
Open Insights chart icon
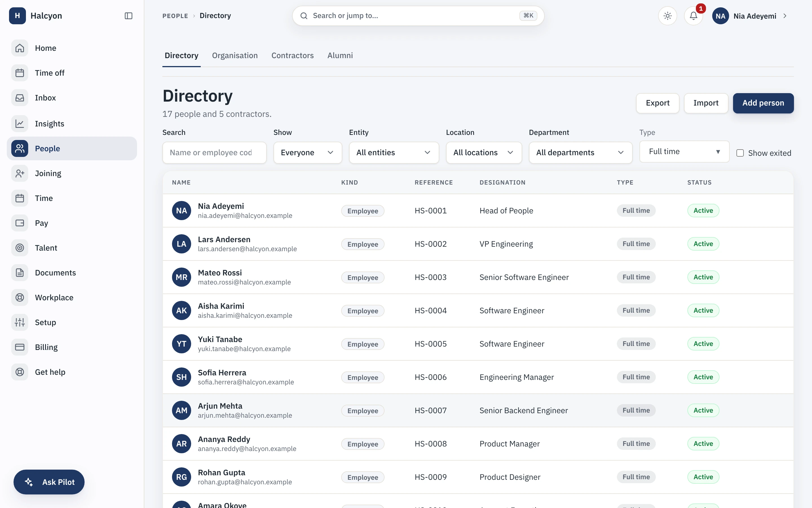20,124
